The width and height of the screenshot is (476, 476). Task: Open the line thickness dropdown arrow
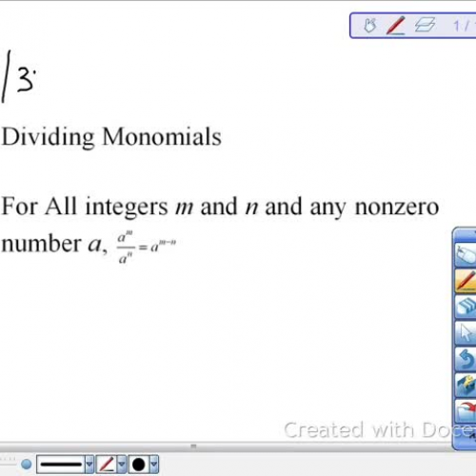click(x=89, y=465)
